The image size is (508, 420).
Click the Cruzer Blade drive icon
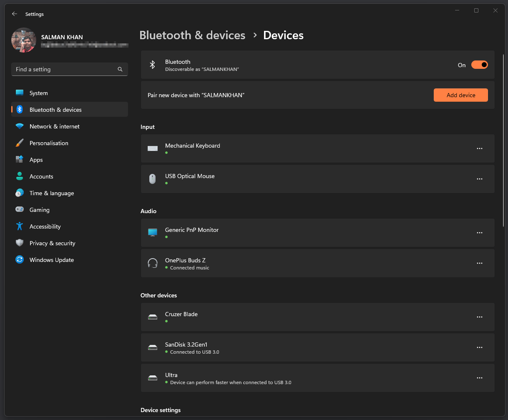pyautogui.click(x=153, y=317)
